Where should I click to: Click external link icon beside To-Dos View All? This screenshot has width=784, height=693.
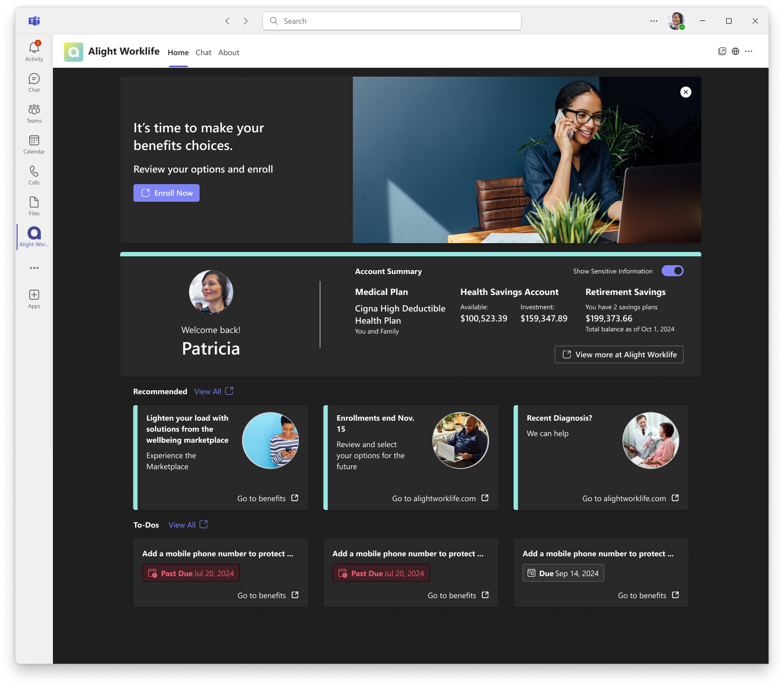203,524
